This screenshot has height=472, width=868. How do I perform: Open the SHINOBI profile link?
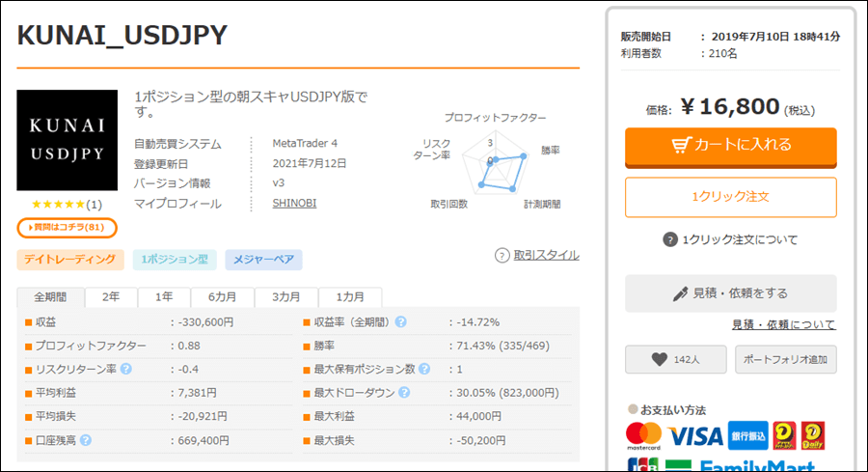pyautogui.click(x=294, y=204)
